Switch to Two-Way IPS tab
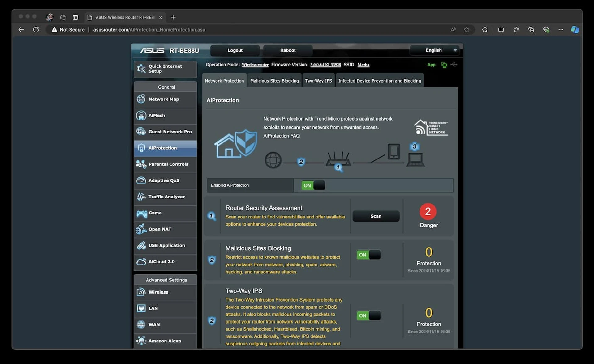 coord(318,81)
